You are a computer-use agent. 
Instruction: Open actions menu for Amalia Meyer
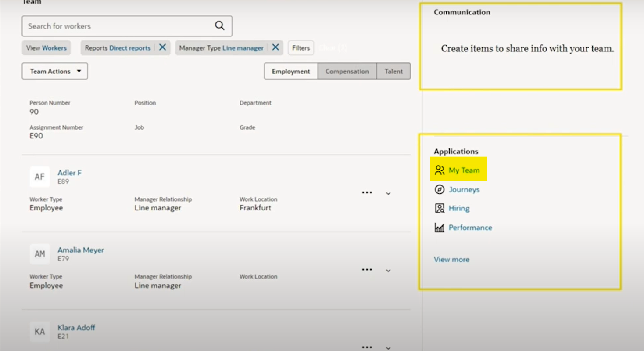367,269
